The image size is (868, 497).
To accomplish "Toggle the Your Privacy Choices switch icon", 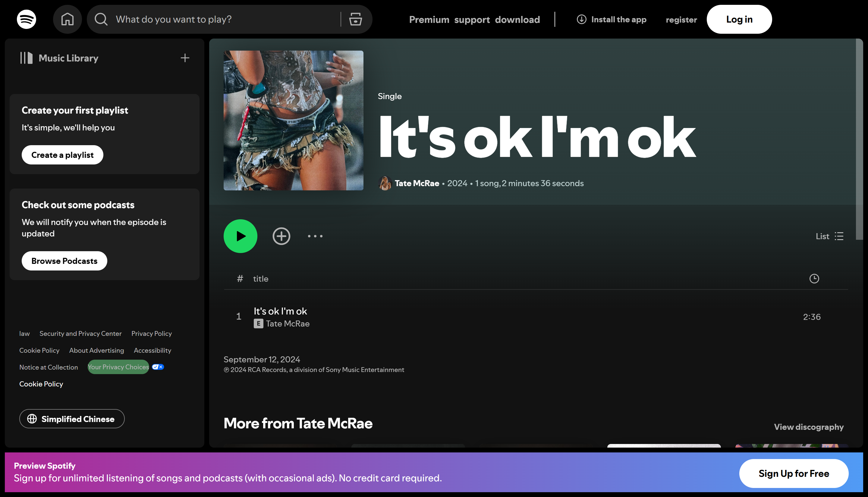I will pos(158,367).
